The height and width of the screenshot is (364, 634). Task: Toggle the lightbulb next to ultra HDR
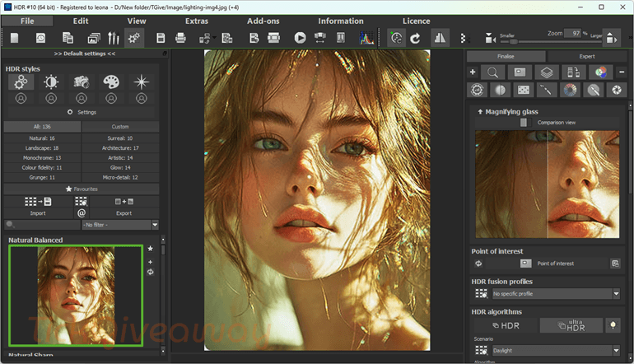[x=613, y=325]
